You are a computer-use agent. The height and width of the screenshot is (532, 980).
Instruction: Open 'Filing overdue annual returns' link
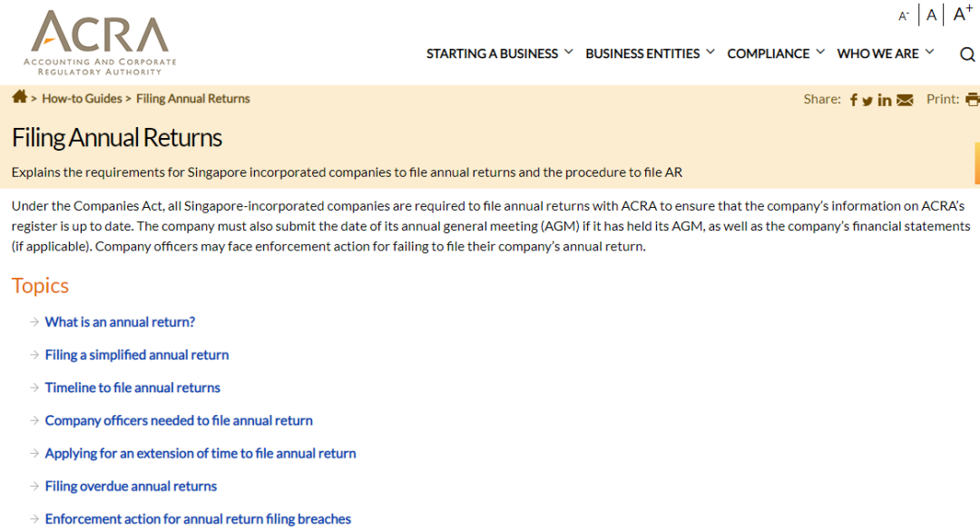131,487
